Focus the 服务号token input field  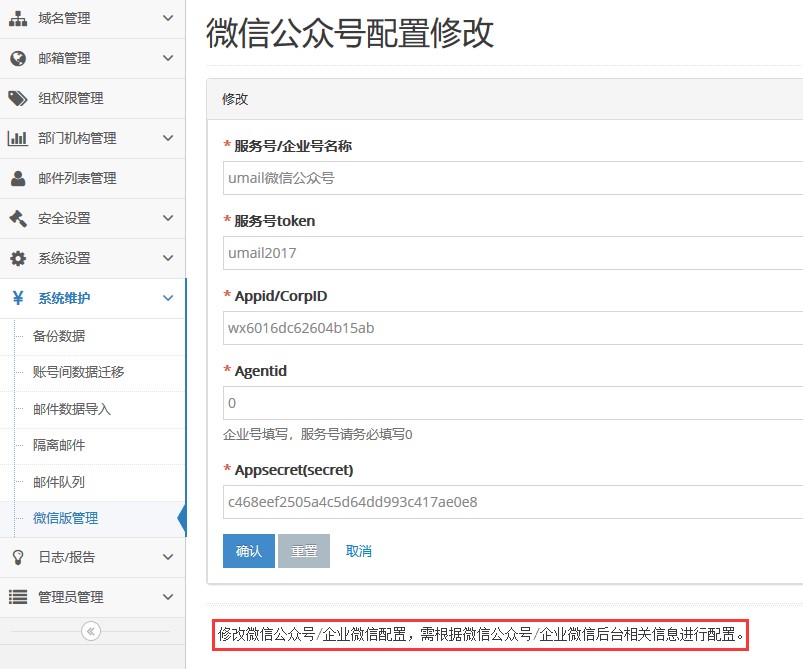[x=512, y=253]
